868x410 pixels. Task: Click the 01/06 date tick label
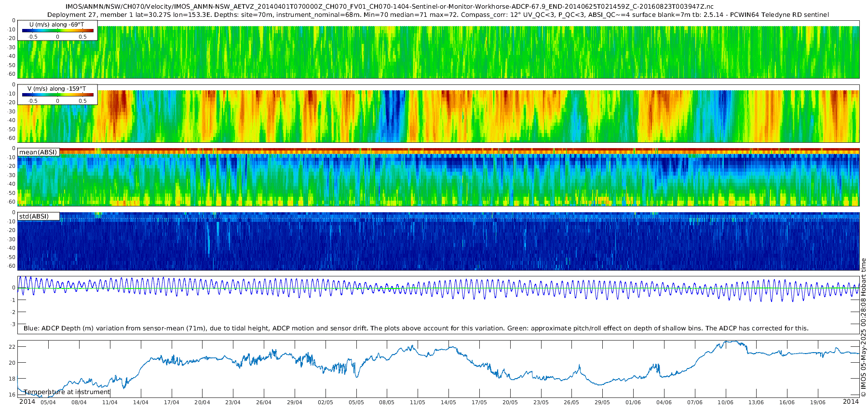click(633, 402)
